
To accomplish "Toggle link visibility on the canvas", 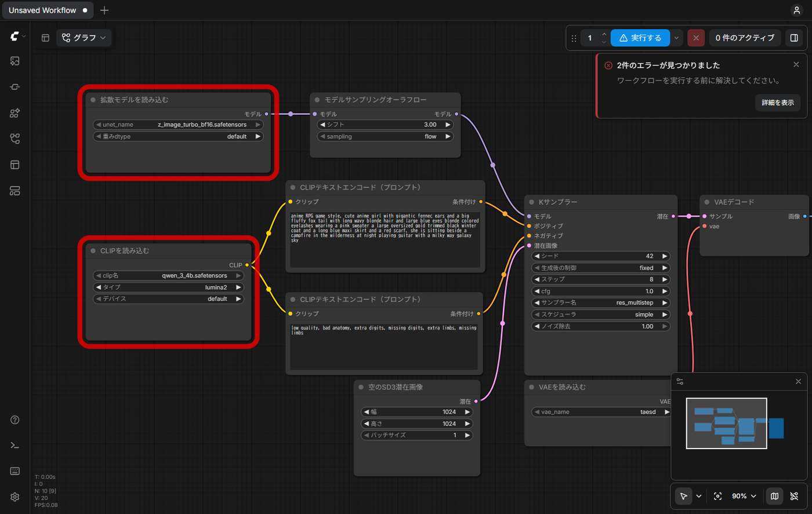I will (x=794, y=496).
